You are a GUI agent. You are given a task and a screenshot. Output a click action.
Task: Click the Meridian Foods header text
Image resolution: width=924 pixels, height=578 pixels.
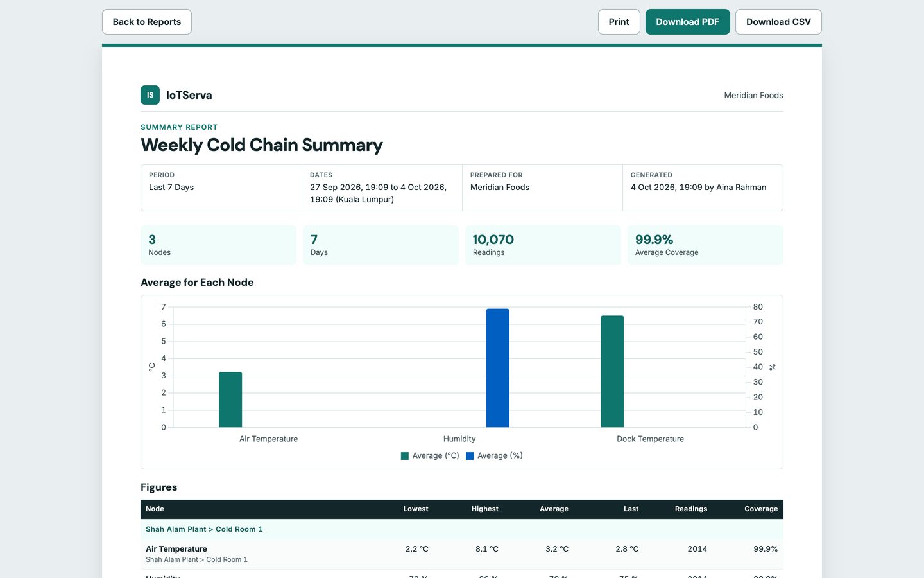[753, 96]
